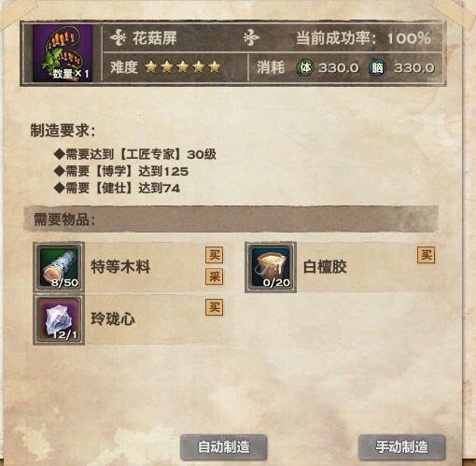Buy 特等木料 with its 买 button

tap(215, 255)
